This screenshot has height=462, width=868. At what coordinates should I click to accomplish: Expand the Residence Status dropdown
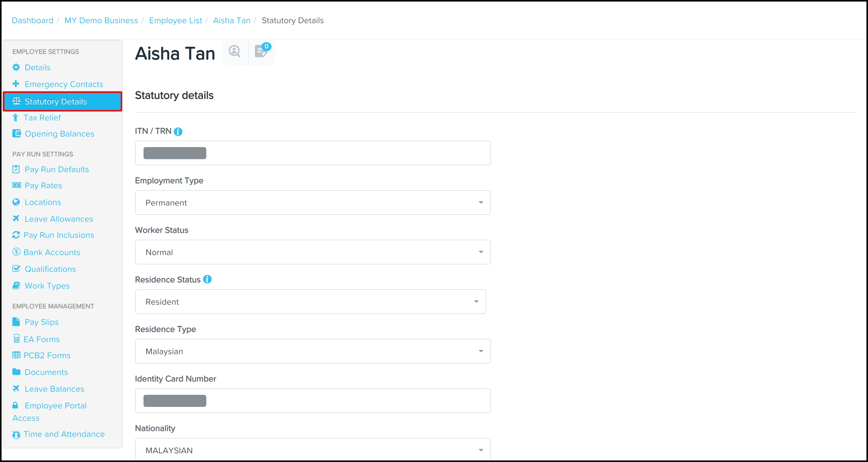(x=310, y=302)
